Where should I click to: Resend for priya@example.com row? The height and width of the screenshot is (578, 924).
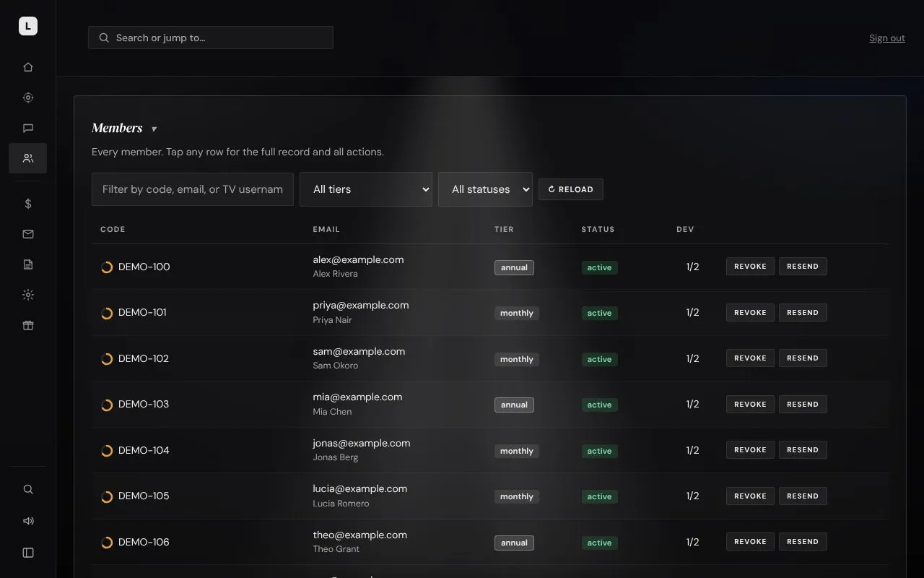click(803, 312)
